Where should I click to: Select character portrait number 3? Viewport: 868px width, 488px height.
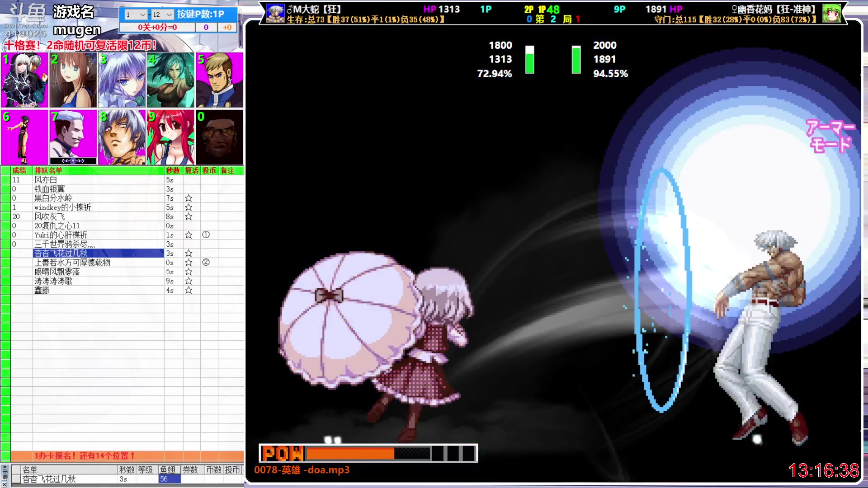tap(122, 80)
